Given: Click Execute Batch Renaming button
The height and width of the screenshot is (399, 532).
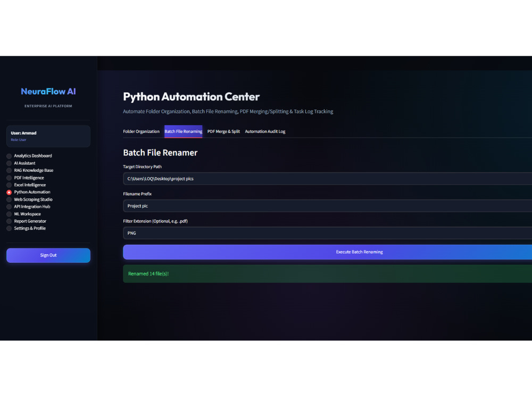Looking at the screenshot, I should [327, 252].
